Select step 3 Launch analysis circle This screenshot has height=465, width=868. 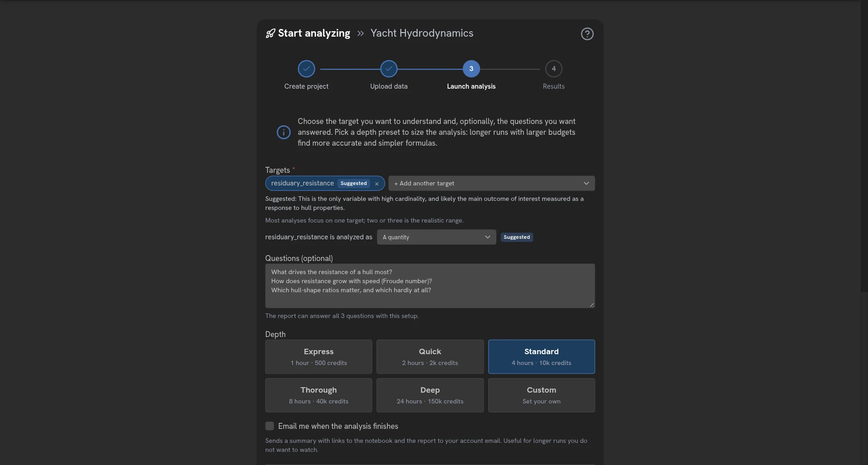tap(471, 69)
